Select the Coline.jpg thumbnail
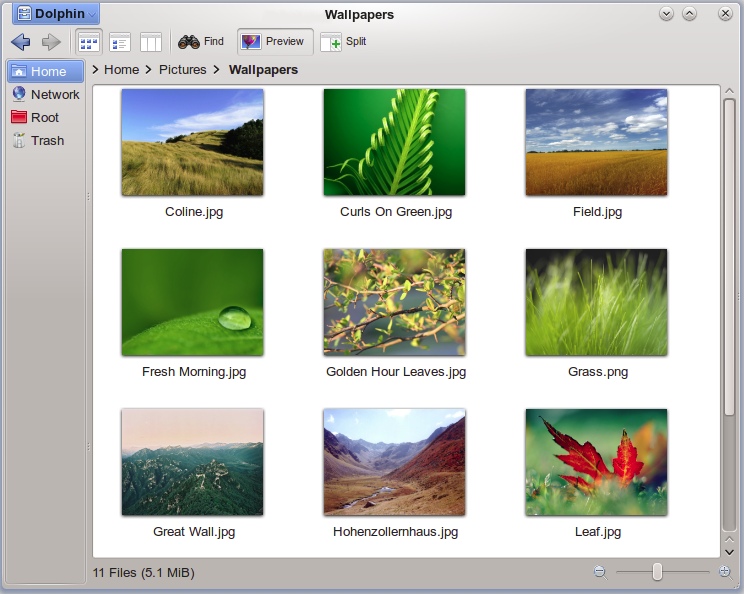Image resolution: width=744 pixels, height=594 pixels. tap(193, 142)
